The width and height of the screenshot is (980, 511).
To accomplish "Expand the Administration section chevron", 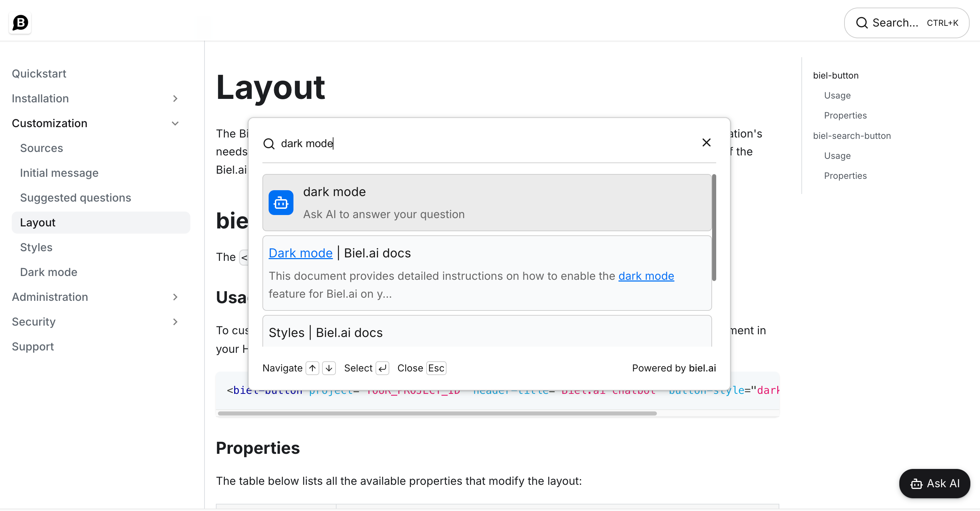I will [x=175, y=297].
